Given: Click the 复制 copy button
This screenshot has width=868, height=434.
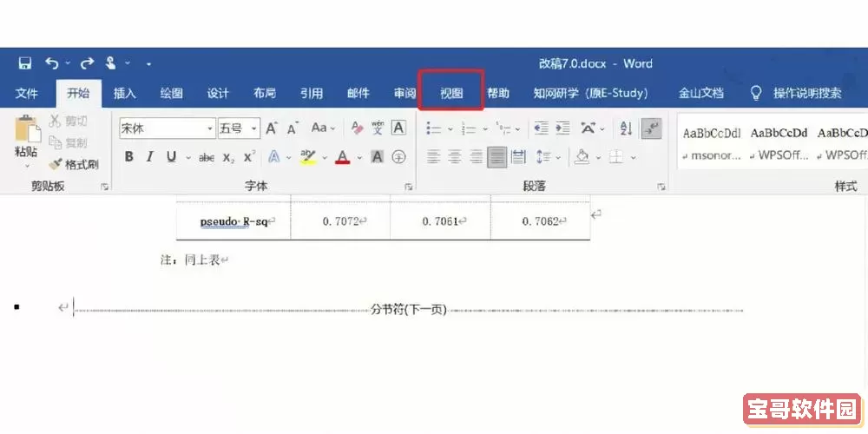Looking at the screenshot, I should pos(68,142).
